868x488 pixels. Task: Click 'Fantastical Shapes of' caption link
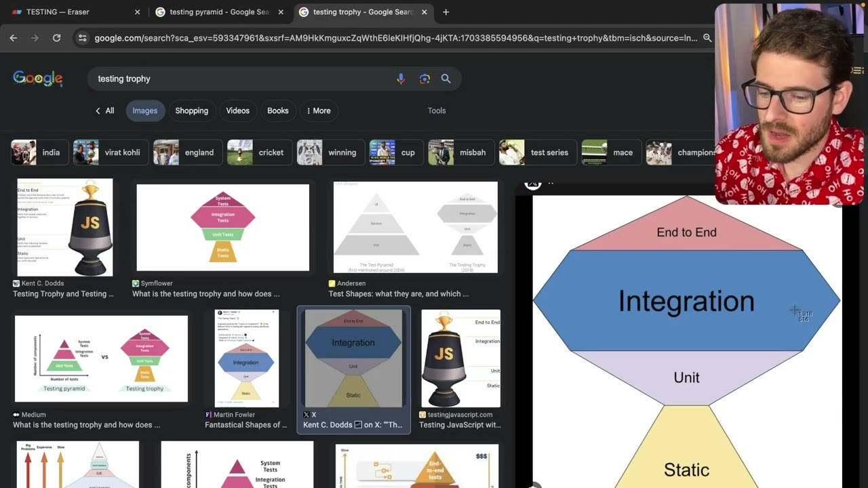[246, 425]
